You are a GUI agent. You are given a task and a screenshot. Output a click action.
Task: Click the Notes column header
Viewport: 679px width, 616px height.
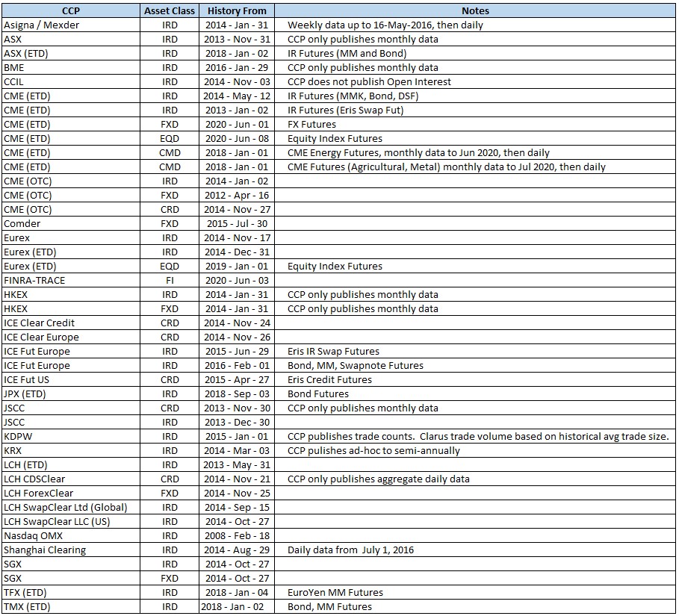475,10
